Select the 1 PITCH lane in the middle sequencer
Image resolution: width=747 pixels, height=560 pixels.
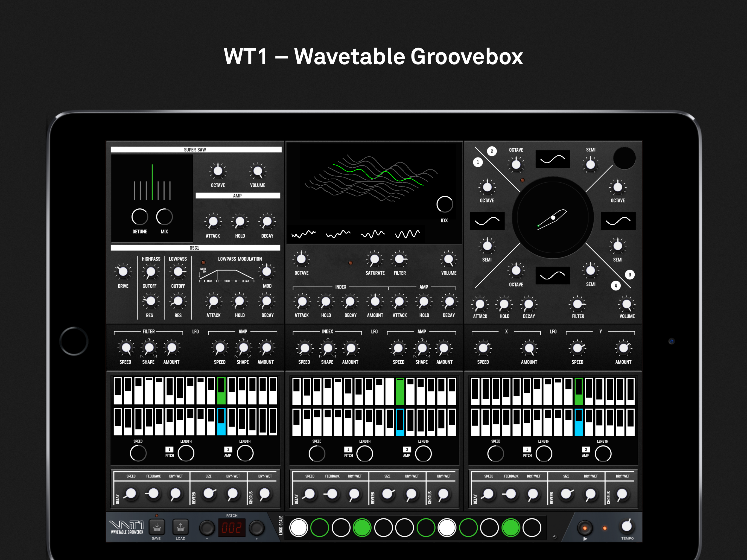coord(348,452)
